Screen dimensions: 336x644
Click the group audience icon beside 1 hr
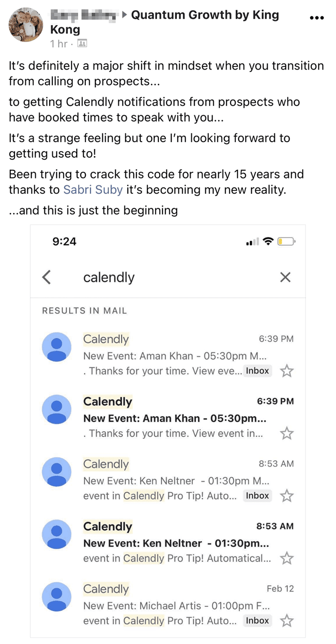82,43
